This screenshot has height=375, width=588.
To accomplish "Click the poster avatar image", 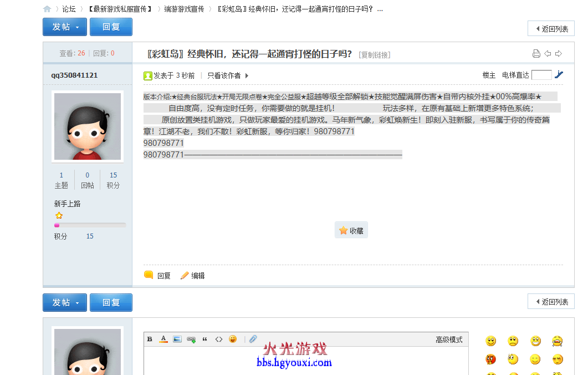I will pos(88,126).
